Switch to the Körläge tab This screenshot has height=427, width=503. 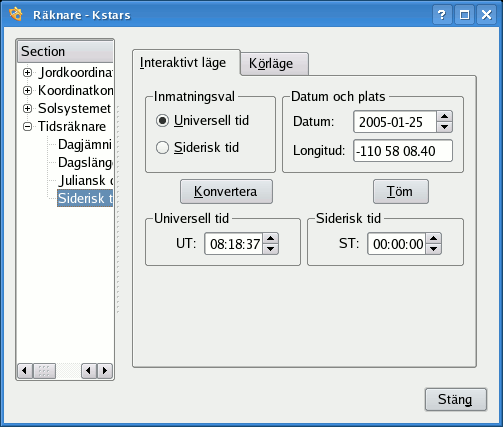(274, 63)
